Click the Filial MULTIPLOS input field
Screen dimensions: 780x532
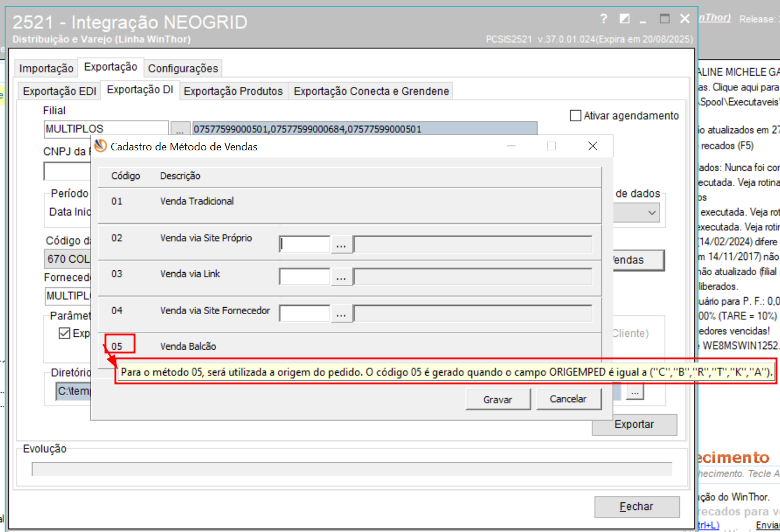pyautogui.click(x=106, y=129)
